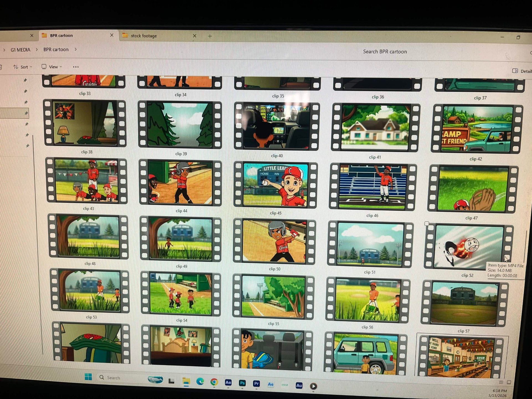
Task: Select clip 44 batter thumbnail
Action: pos(180,183)
